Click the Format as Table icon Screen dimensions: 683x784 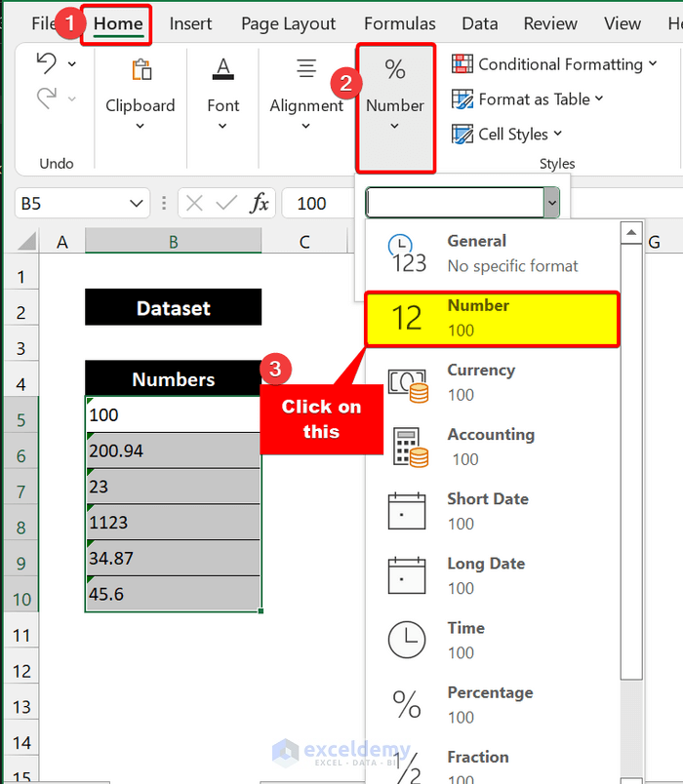(x=462, y=99)
